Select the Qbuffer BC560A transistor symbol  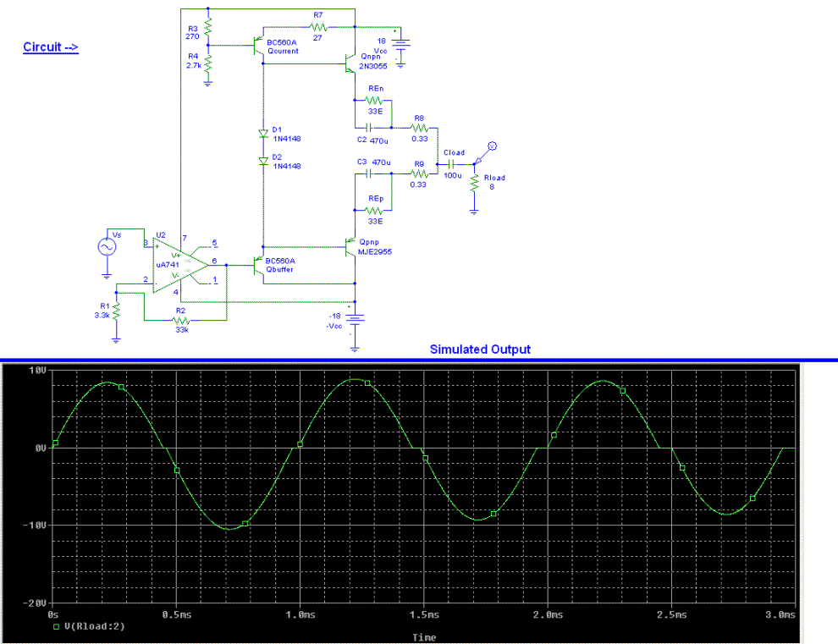[x=259, y=265]
